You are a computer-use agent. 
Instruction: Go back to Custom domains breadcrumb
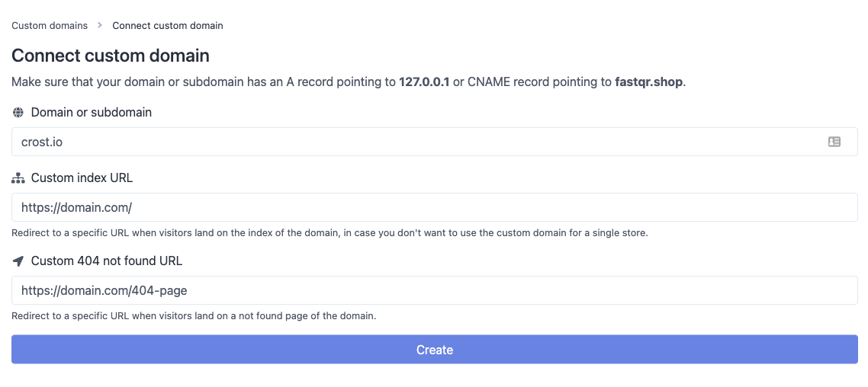click(50, 25)
